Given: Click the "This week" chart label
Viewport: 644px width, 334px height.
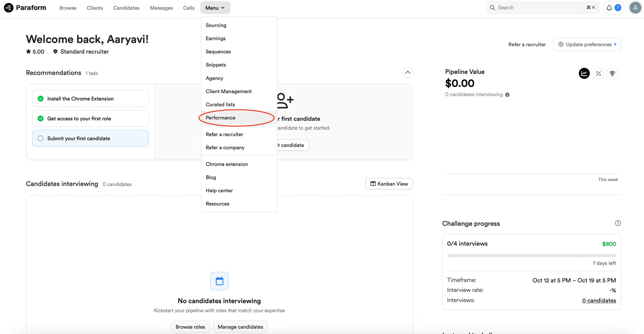Looking at the screenshot, I should coord(608,179).
